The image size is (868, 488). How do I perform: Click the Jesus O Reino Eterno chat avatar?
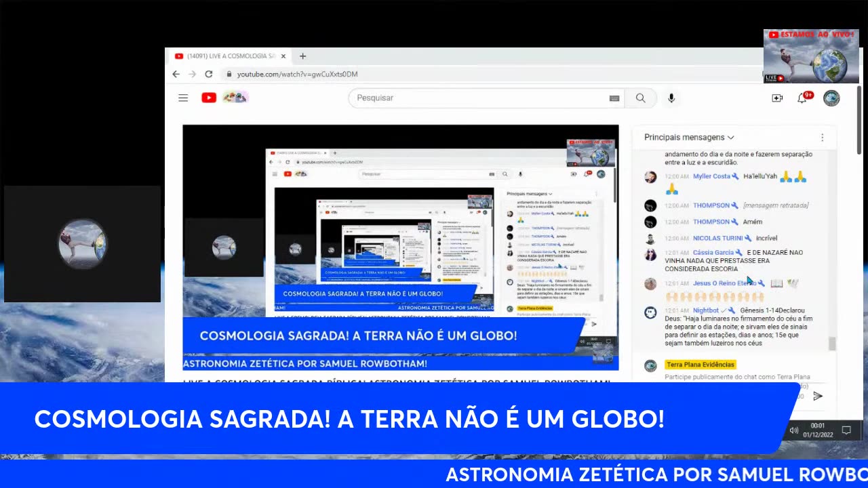(x=650, y=284)
